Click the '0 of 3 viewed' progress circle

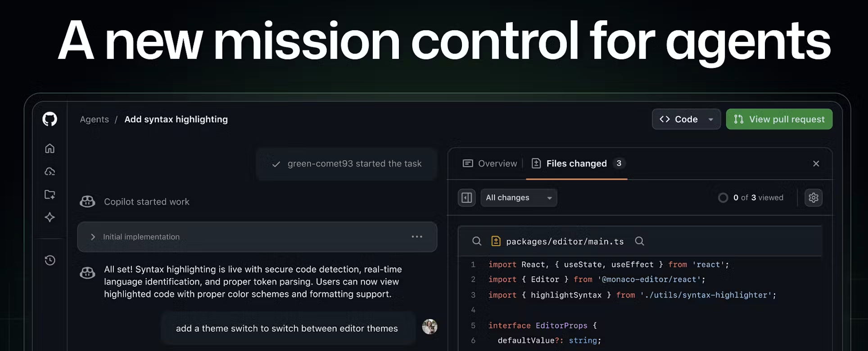[723, 198]
